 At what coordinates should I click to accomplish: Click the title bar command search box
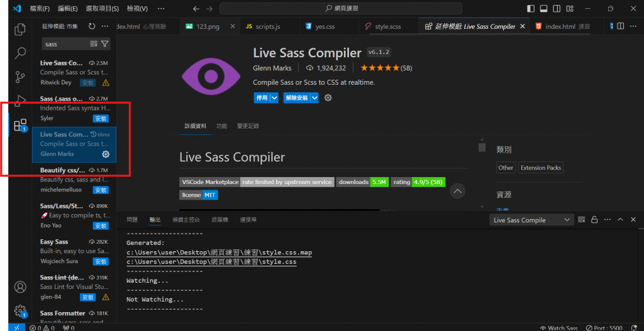341,9
